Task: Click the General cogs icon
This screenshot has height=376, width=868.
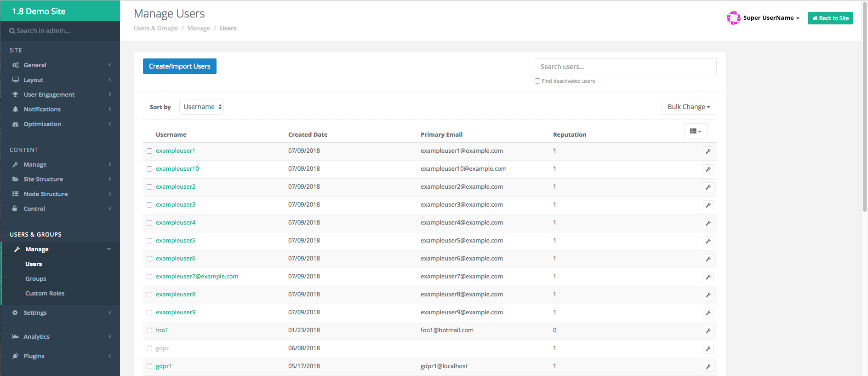Action: [16, 65]
